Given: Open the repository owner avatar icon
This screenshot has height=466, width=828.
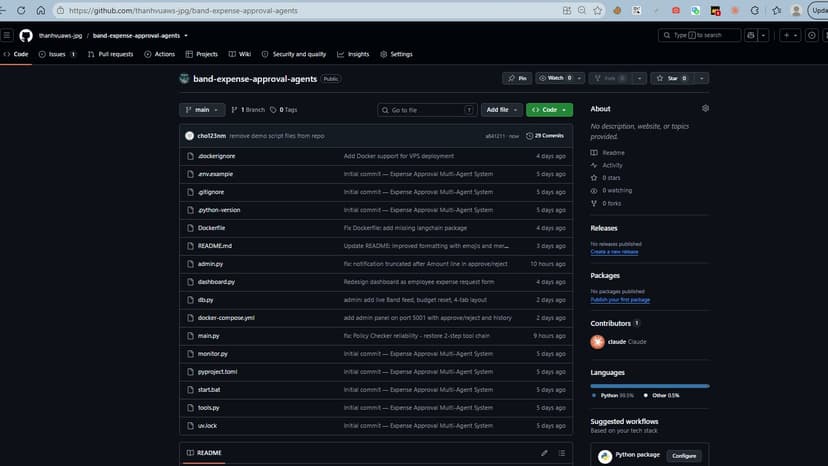Looking at the screenshot, I should 184,79.
